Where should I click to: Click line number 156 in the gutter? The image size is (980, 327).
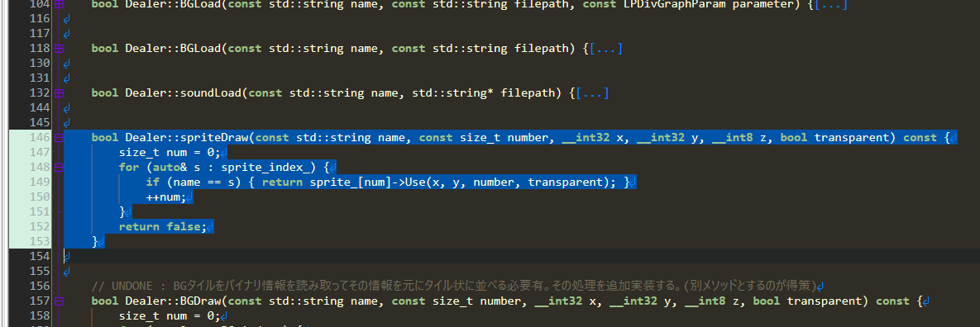click(x=40, y=286)
